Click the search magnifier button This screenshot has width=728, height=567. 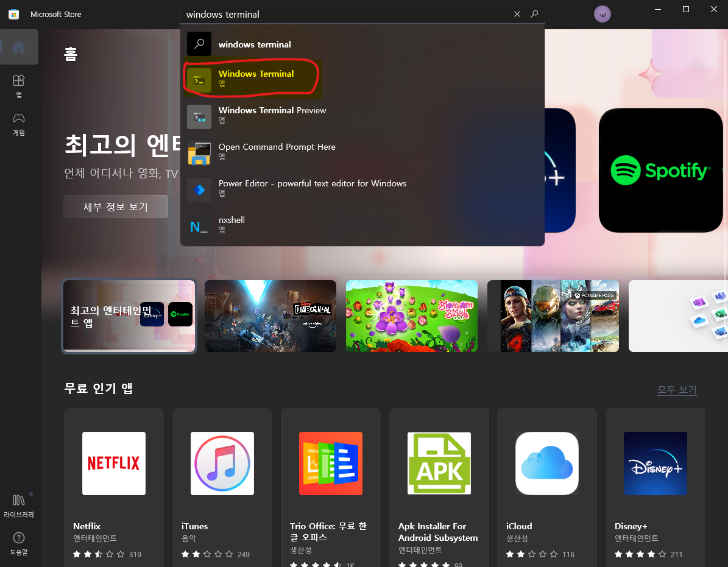(534, 15)
